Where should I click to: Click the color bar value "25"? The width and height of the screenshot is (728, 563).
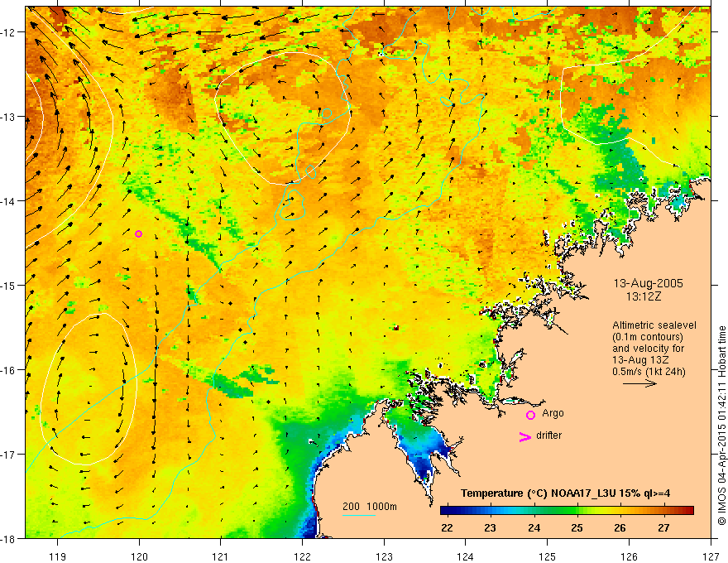(577, 528)
